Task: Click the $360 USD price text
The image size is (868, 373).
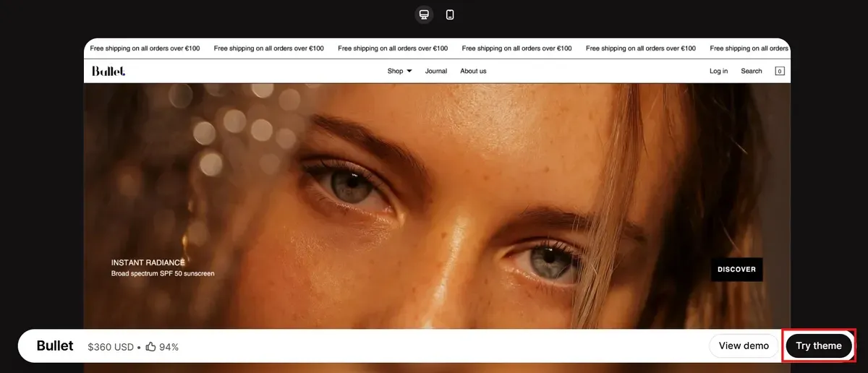Action: [x=111, y=347]
